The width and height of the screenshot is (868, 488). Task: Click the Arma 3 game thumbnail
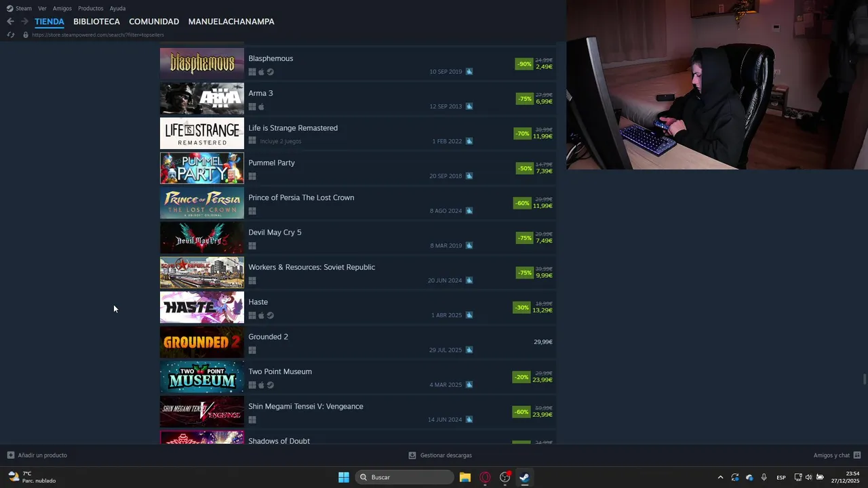tap(202, 99)
